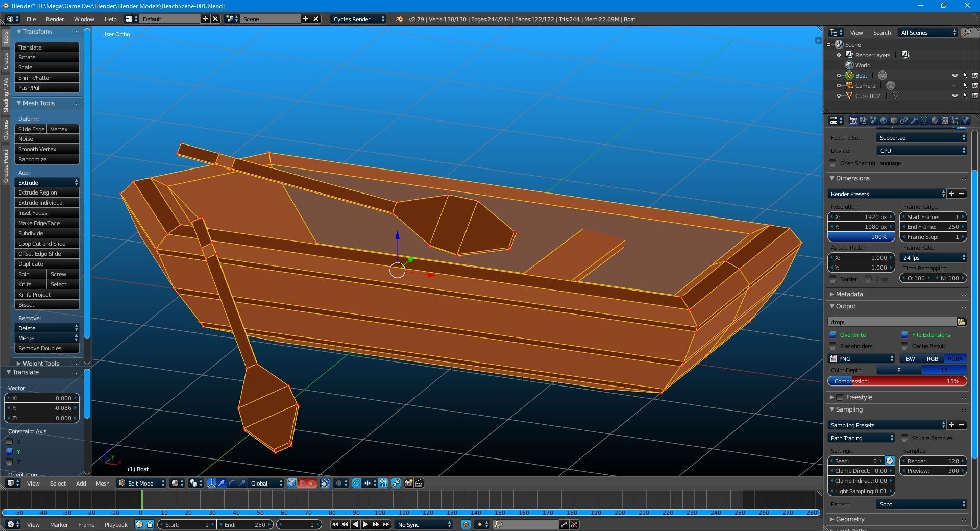The width and height of the screenshot is (980, 531).
Task: Switch to the Shading / UVs tab
Action: click(6, 95)
